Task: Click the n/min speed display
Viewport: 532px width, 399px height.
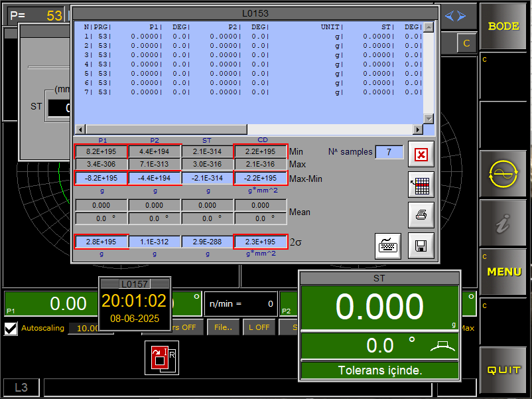Action: (x=241, y=303)
